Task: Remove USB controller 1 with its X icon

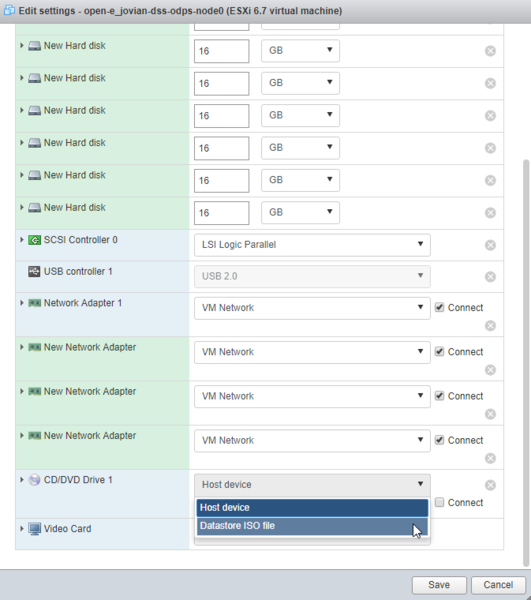Action: (x=490, y=277)
